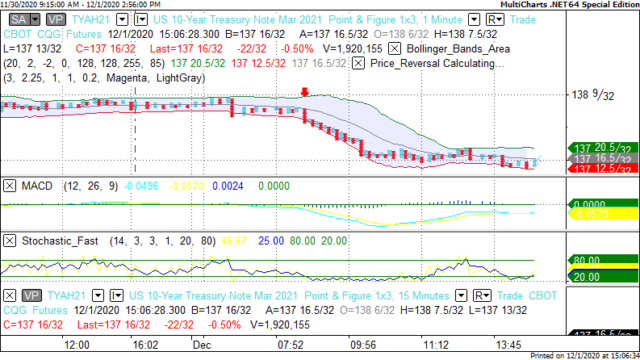Click the yellow -0.0520 MACD scale marker

[x=602, y=214]
